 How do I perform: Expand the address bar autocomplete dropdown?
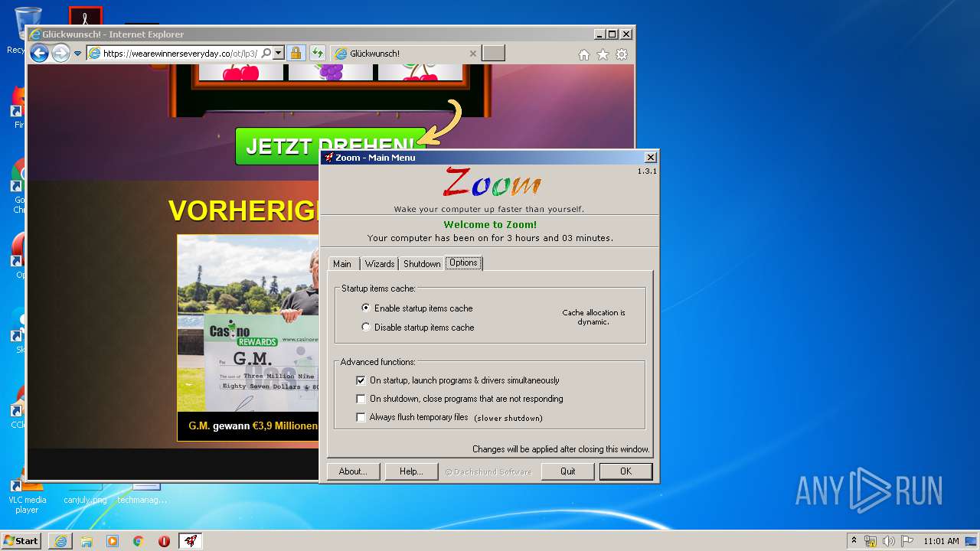(279, 54)
